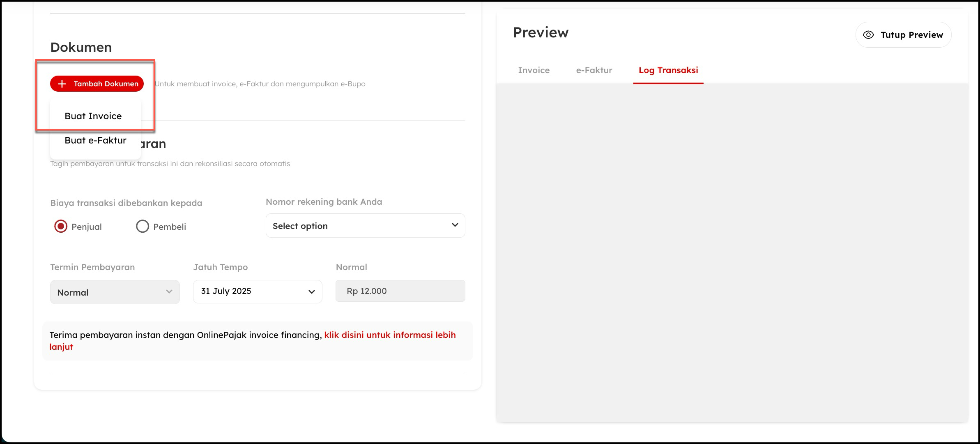Open the Termin Pembayaran Normal dropdown
980x444 pixels.
coord(114,292)
